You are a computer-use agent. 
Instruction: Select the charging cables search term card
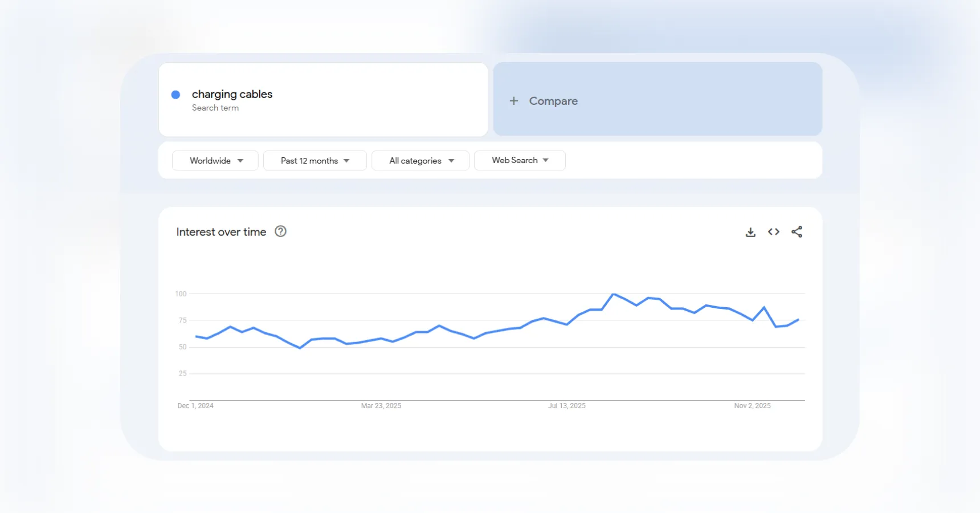323,99
